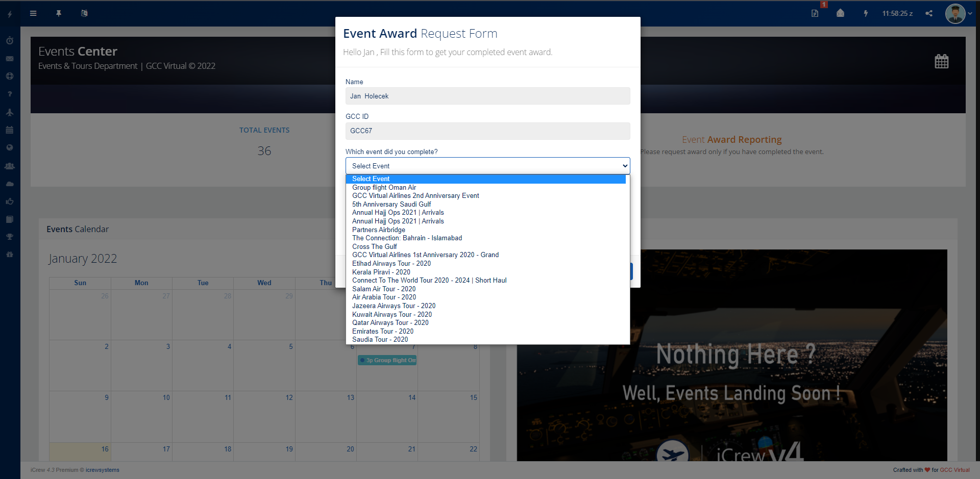Click the globe icon in sidebar
980x479 pixels.
[x=10, y=147]
